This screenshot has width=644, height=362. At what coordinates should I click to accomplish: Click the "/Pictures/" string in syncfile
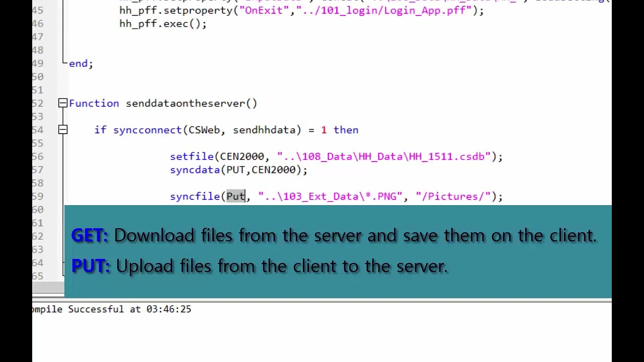click(x=453, y=197)
